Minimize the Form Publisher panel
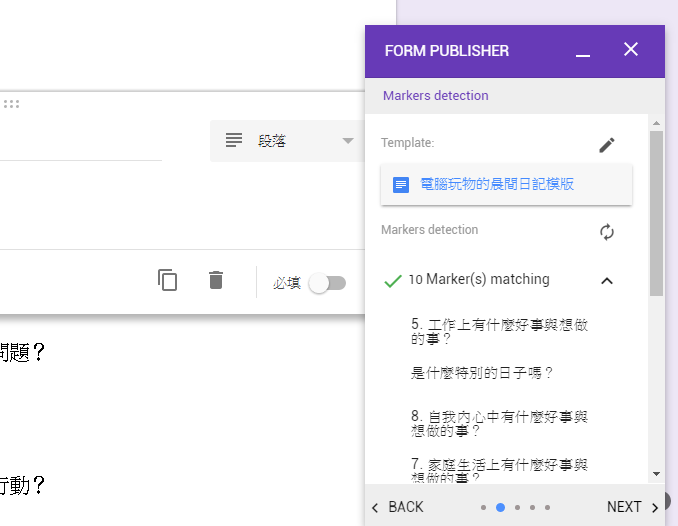This screenshot has width=678, height=526. 582,55
